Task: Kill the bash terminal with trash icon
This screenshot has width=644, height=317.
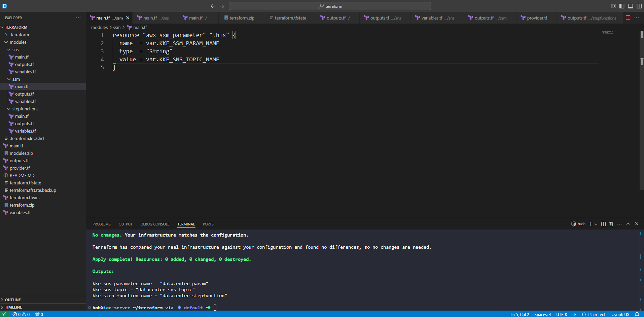Action: [x=611, y=224]
